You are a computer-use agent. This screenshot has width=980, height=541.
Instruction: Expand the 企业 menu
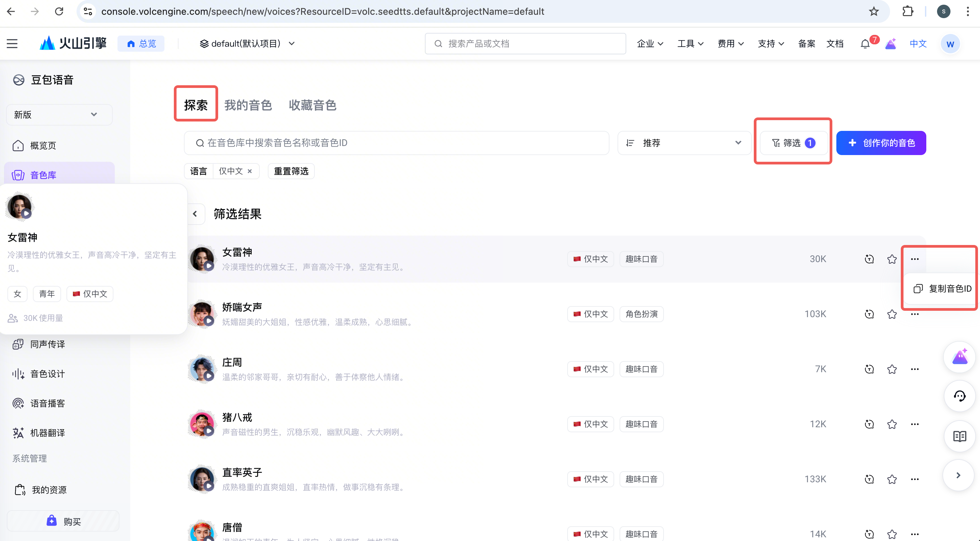(x=650, y=44)
